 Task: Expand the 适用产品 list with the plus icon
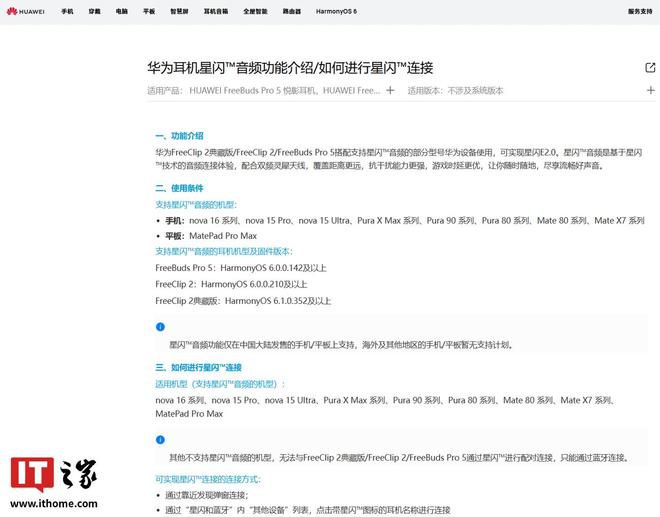390,90
